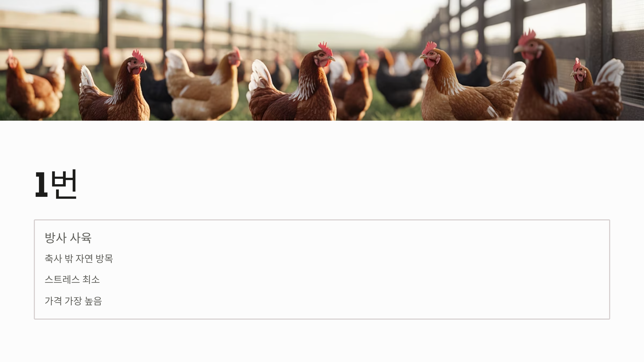The width and height of the screenshot is (644, 362).
Task: Select the "번" character in the heading
Action: coord(64,184)
